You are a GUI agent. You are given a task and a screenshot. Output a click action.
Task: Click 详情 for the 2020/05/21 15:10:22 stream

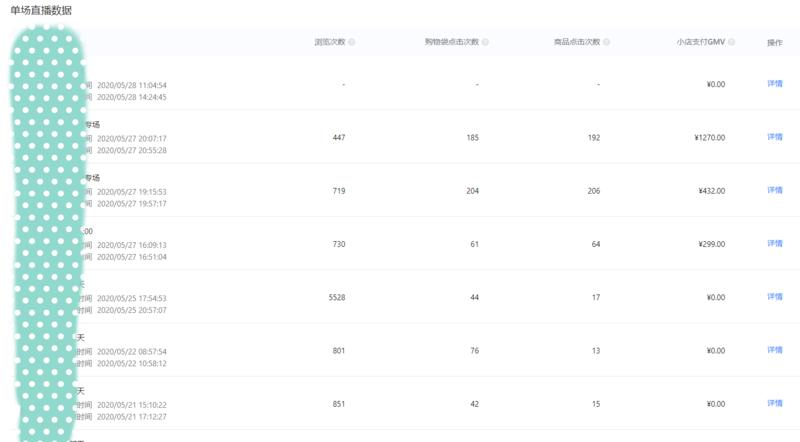coord(774,403)
